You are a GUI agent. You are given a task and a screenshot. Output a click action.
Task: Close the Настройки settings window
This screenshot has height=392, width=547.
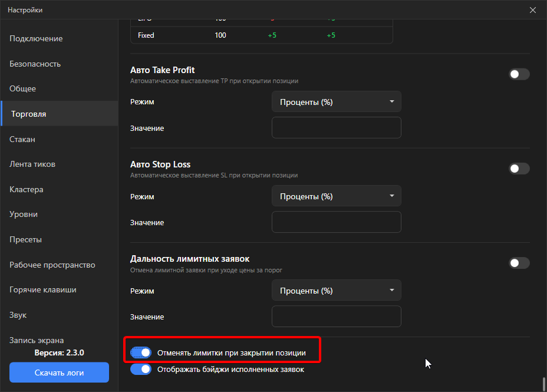tap(532, 10)
